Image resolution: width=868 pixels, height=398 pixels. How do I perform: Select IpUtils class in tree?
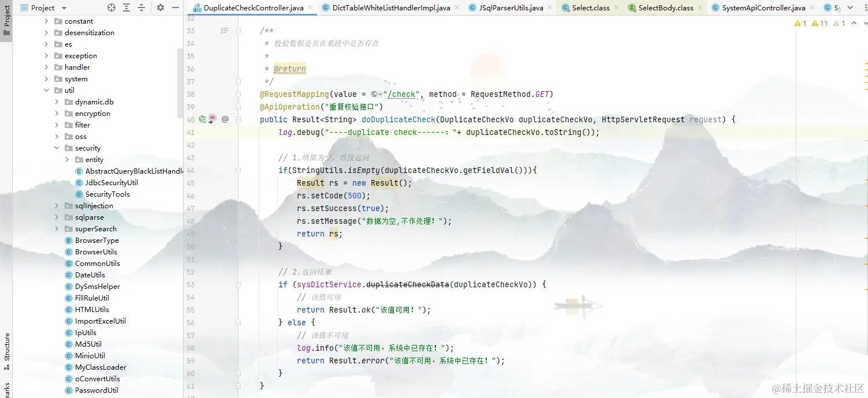pyautogui.click(x=81, y=333)
